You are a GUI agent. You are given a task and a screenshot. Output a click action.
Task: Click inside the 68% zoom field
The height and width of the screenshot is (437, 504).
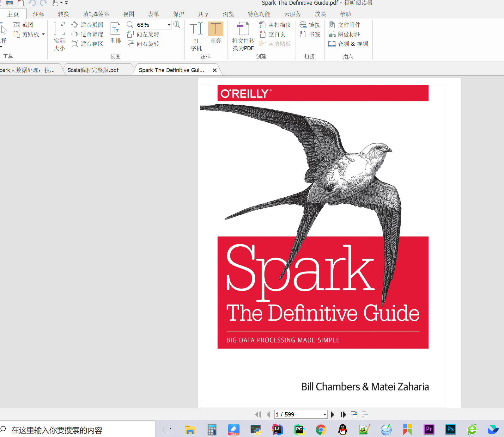[151, 25]
